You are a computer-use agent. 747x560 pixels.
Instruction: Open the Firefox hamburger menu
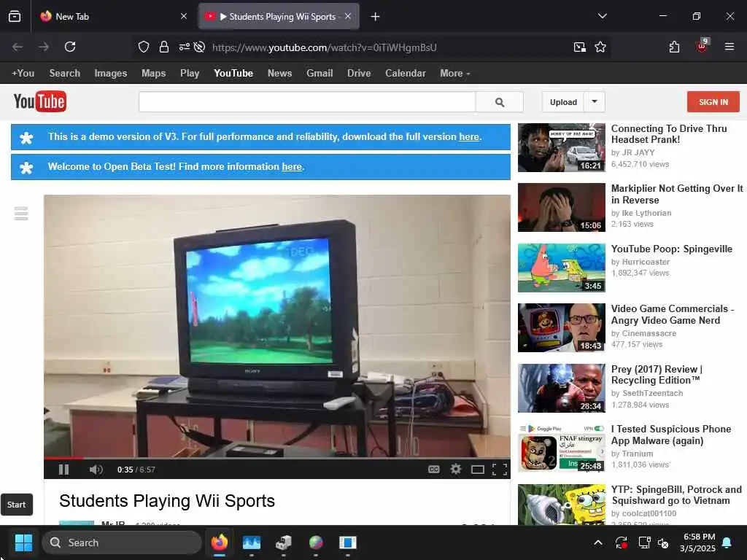(x=729, y=47)
